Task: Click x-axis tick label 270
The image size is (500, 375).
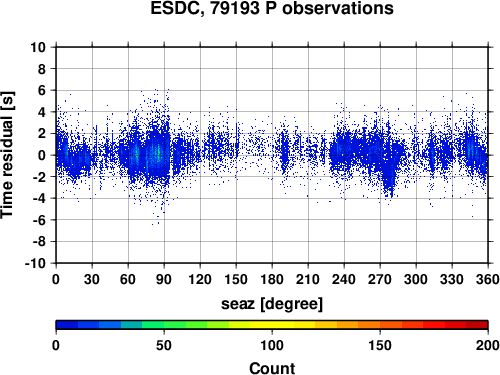Action: pos(380,279)
